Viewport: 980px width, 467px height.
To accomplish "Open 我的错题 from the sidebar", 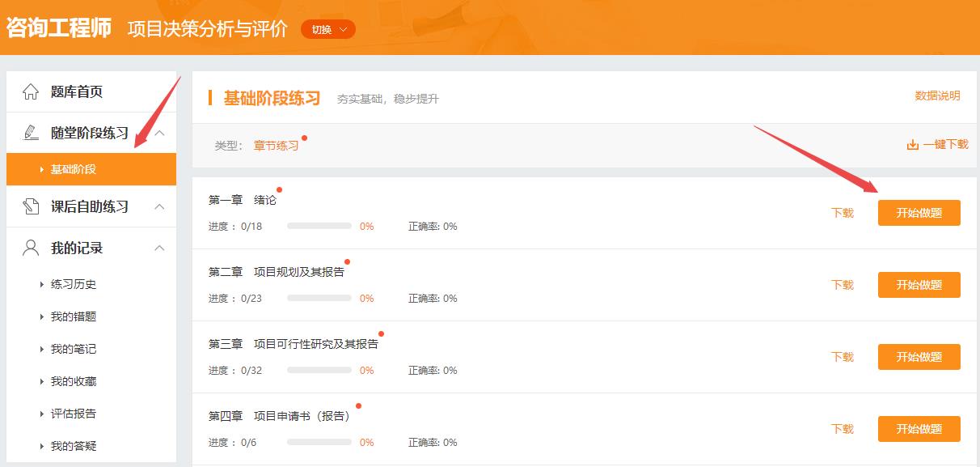I will tap(74, 316).
